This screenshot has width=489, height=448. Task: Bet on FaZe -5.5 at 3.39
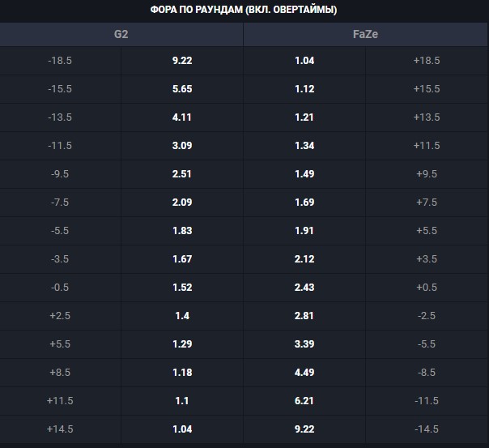pos(304,344)
